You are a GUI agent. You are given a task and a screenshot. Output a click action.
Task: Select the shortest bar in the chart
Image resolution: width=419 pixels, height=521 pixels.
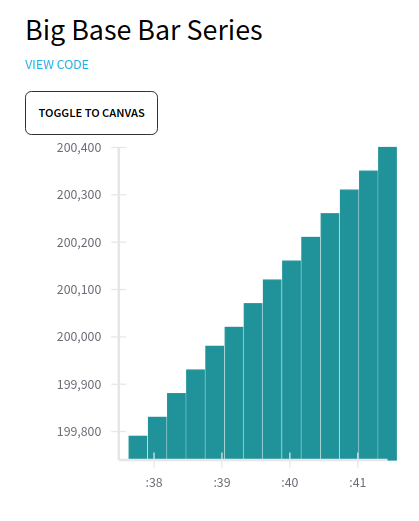pos(138,447)
